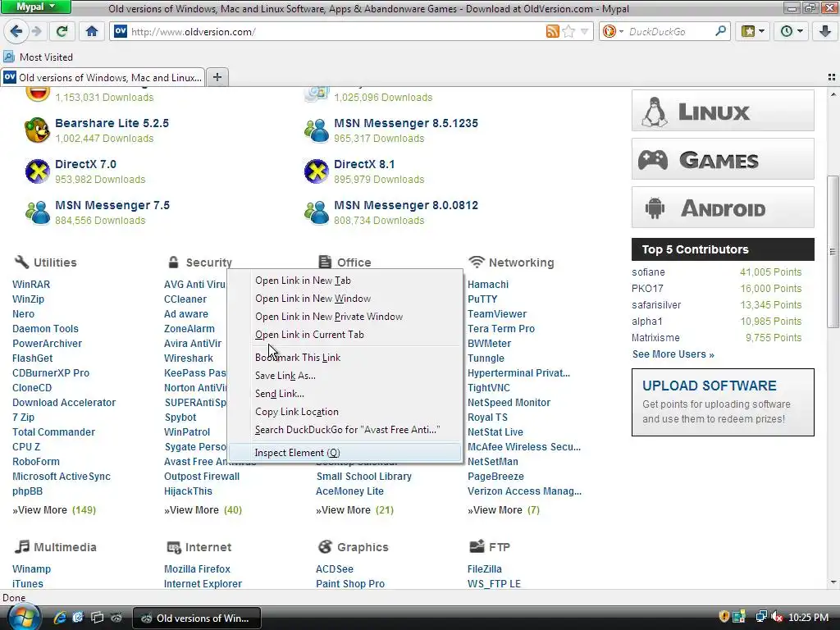Open the Home page icon
This screenshot has height=630, width=840.
click(x=92, y=32)
